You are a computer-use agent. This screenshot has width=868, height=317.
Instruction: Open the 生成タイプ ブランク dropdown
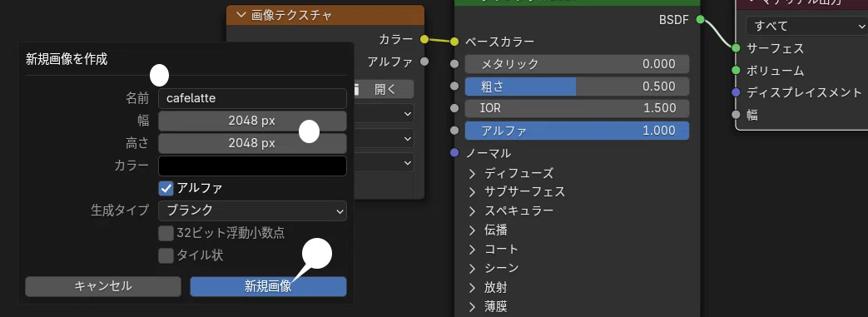(x=252, y=211)
